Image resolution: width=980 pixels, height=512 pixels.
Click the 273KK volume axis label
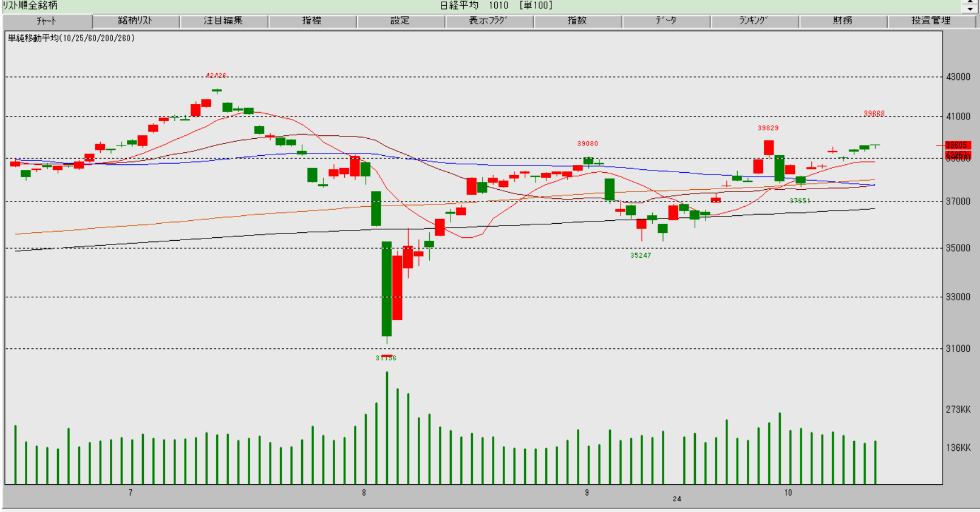coord(958,409)
